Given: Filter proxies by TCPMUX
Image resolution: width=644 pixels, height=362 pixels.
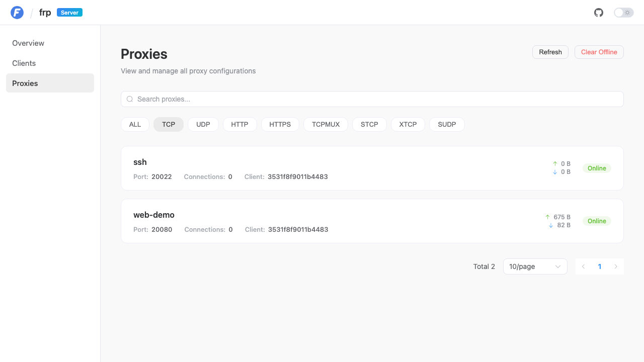Looking at the screenshot, I should pos(326,124).
